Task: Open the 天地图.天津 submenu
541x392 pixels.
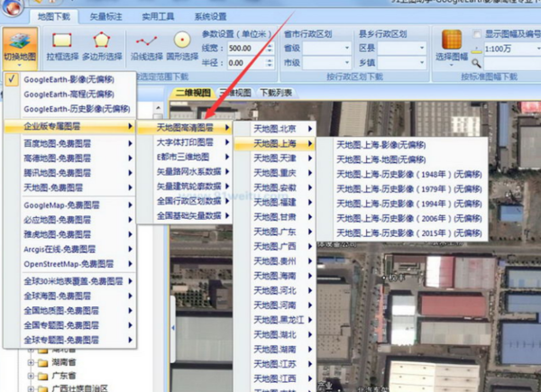Action: pyautogui.click(x=275, y=158)
